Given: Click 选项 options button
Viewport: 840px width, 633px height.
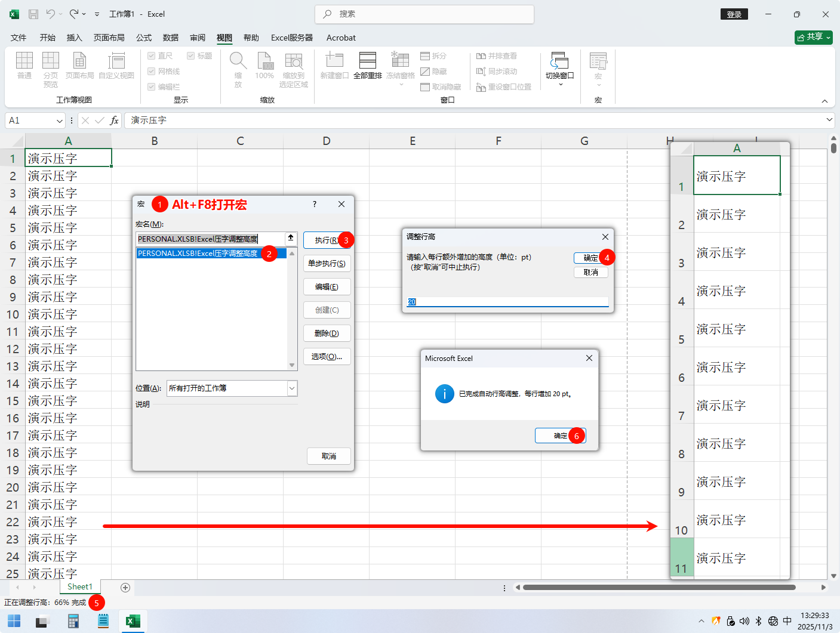Looking at the screenshot, I should [327, 357].
